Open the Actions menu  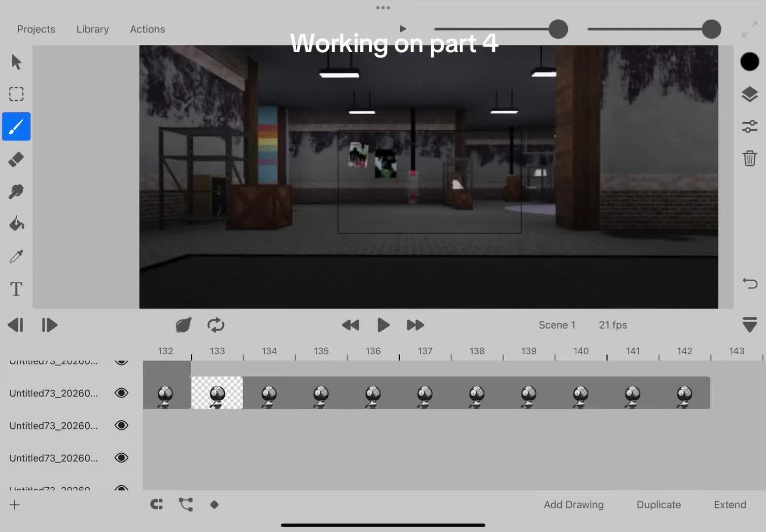coord(147,29)
